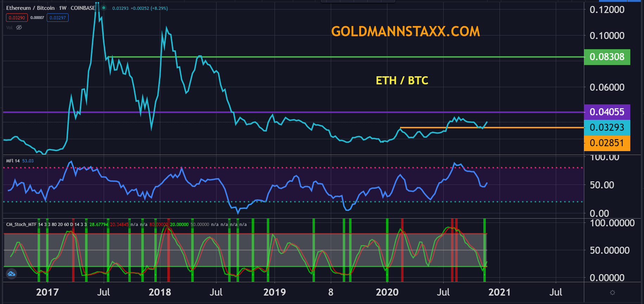Select the MFI 14 indicator legend
Viewport: 644px width, 304px height.
[x=13, y=161]
